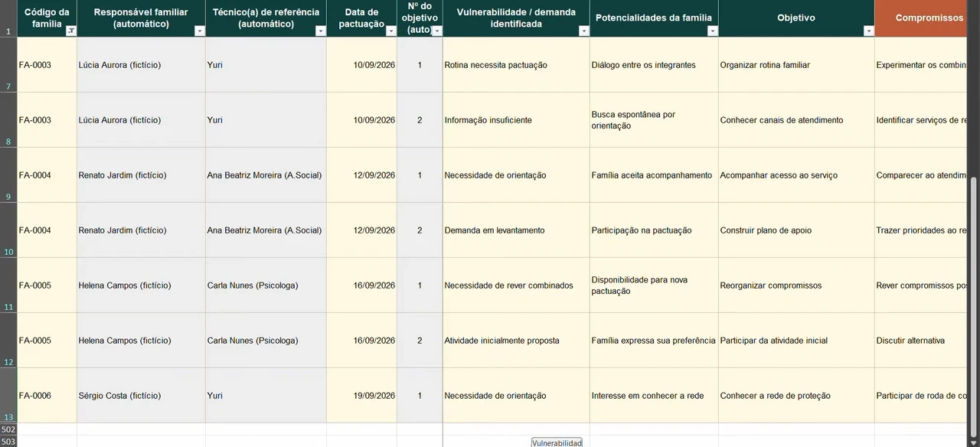980x447 pixels.
Task: Select the cell 'Participar da atividade inicial'
Action: point(796,341)
